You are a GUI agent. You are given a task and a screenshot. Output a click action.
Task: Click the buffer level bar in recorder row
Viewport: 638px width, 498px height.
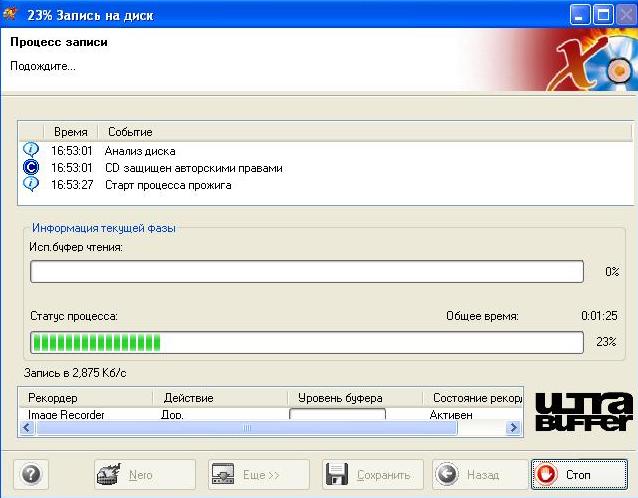click(337, 414)
